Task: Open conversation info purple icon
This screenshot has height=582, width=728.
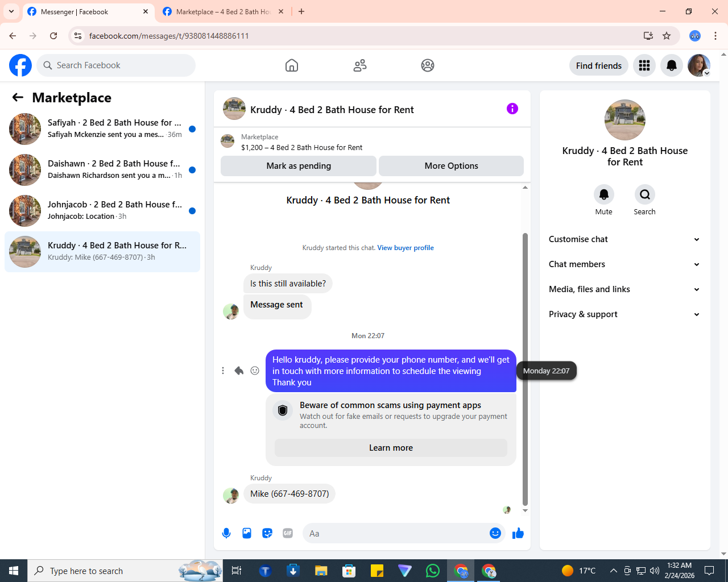Action: click(x=512, y=109)
